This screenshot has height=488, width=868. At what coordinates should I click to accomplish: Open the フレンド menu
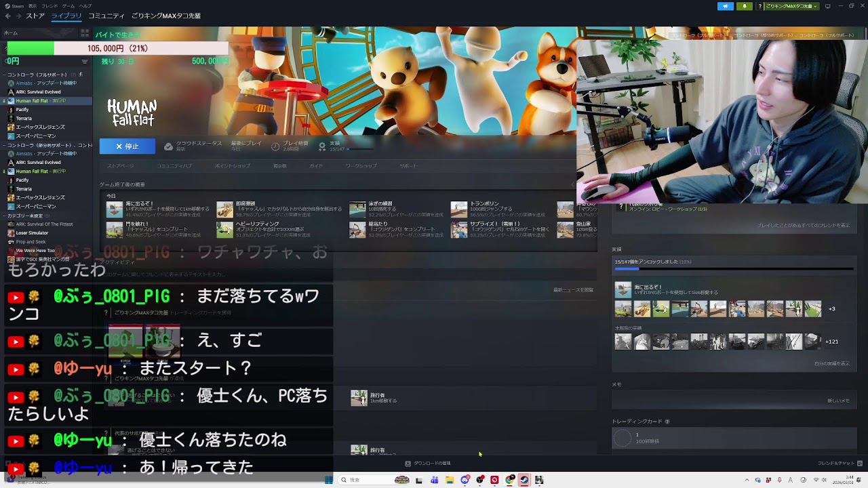coord(50,6)
